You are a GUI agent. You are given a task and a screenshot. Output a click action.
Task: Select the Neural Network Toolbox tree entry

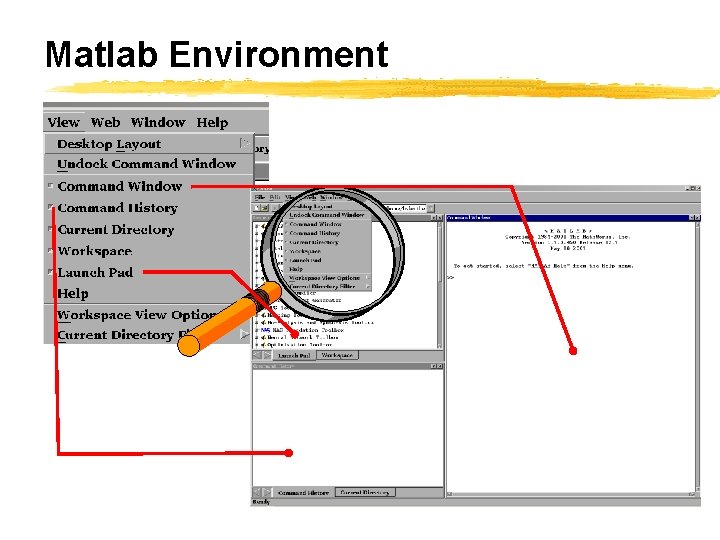click(302, 337)
